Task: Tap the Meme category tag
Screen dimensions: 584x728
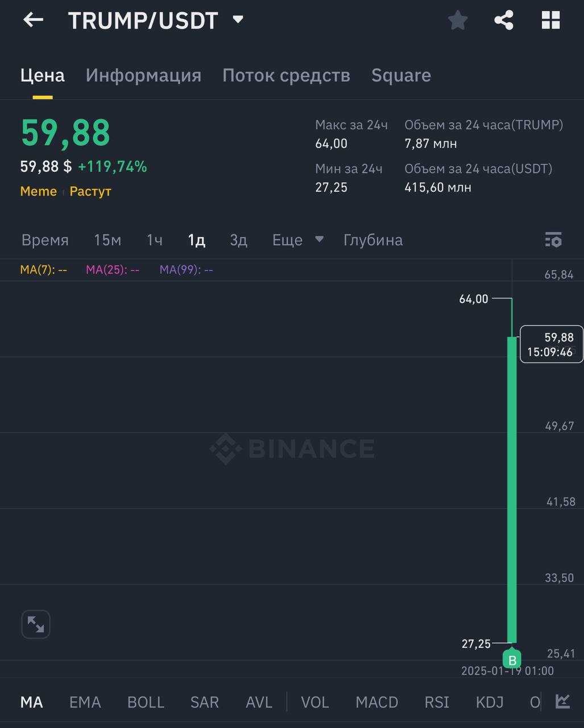Action: [39, 192]
